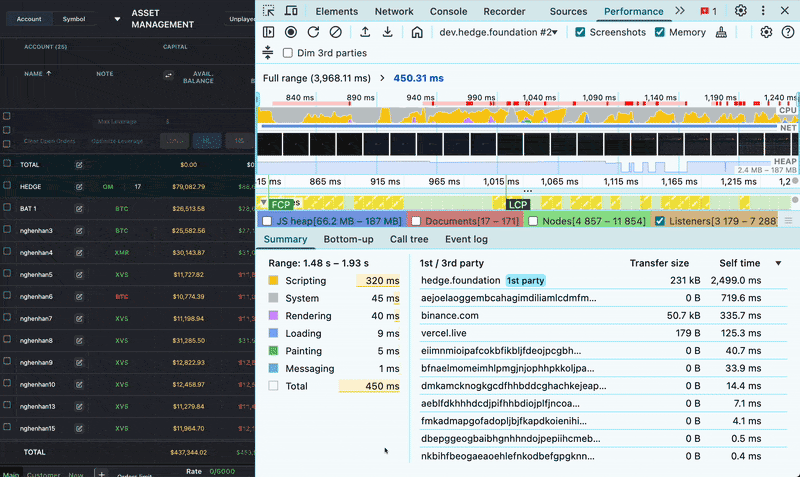The width and height of the screenshot is (800, 477).
Task: Click the upload profile icon
Action: point(365,32)
